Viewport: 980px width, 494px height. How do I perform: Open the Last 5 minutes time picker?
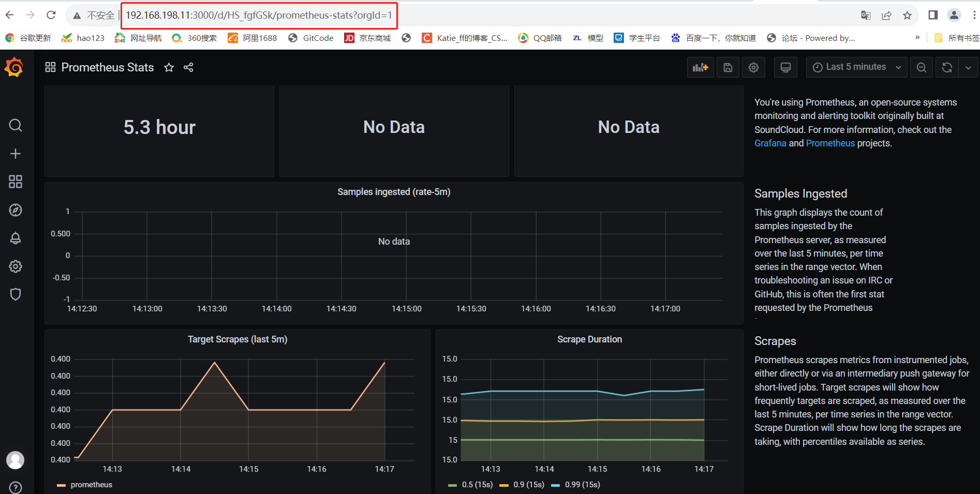(x=856, y=67)
